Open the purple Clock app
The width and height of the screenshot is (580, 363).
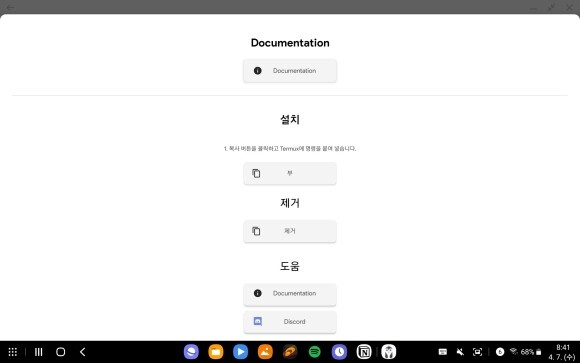tap(339, 352)
